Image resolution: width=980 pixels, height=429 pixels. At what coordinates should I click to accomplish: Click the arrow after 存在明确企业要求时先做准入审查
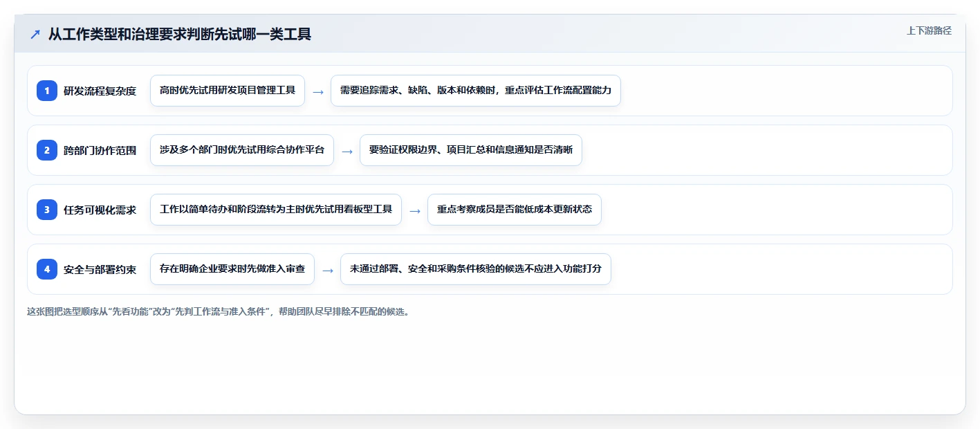(x=328, y=270)
